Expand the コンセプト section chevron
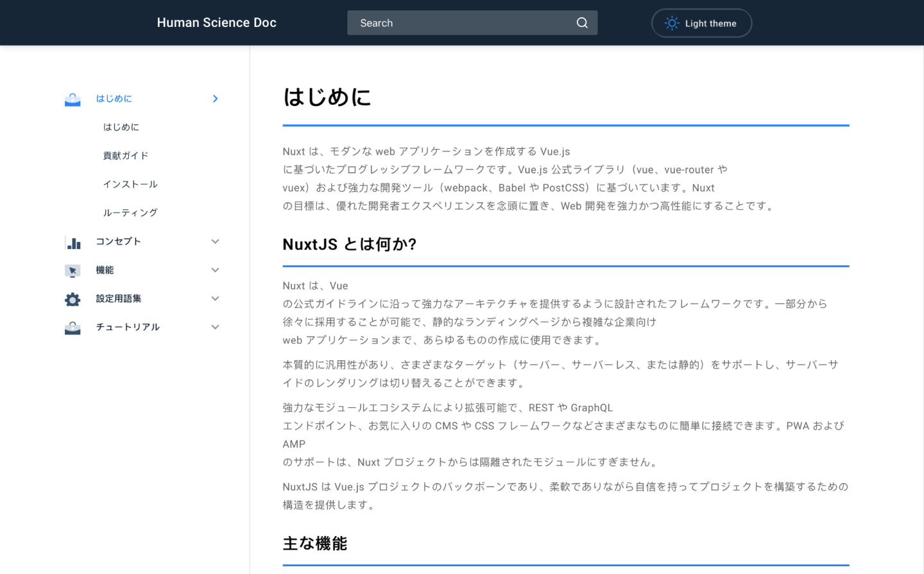Viewport: 924px width, 574px height. [x=216, y=241]
